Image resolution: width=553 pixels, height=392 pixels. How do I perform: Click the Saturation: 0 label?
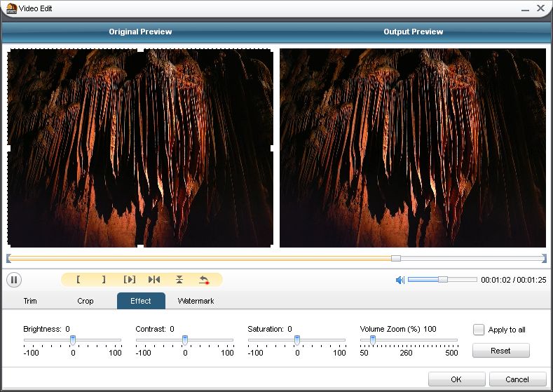tap(270, 329)
